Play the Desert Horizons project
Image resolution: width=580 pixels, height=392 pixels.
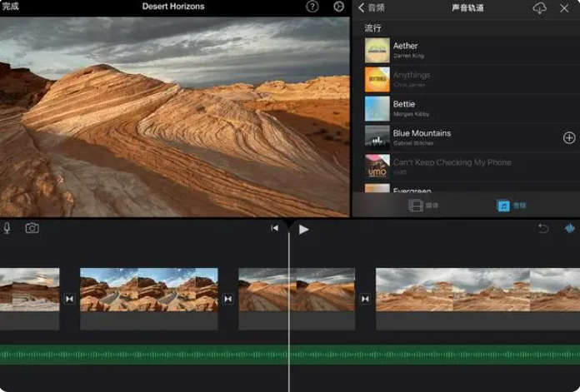tap(303, 230)
